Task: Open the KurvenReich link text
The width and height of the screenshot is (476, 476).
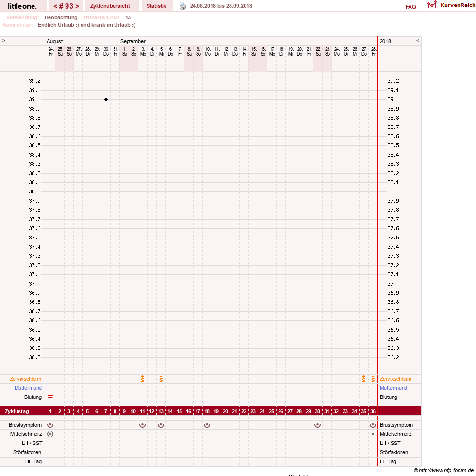Action: [x=458, y=5]
